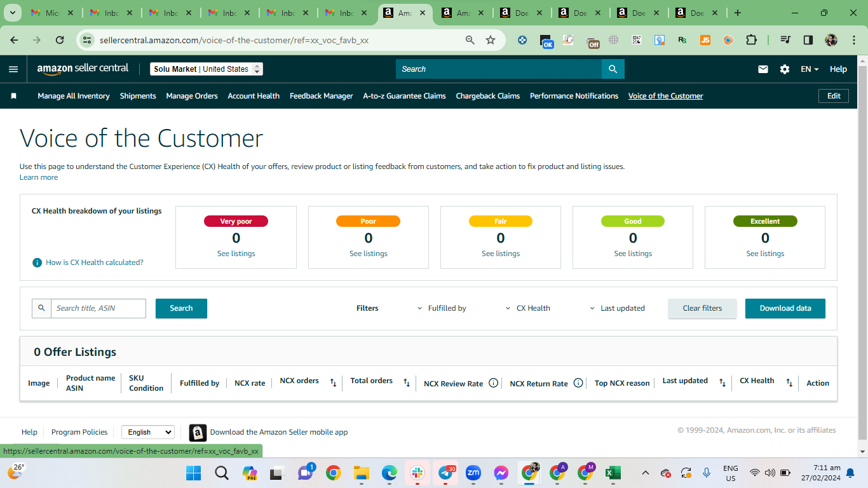This screenshot has height=488, width=868.
Task: Sort the table by CX Health column
Action: tap(789, 383)
